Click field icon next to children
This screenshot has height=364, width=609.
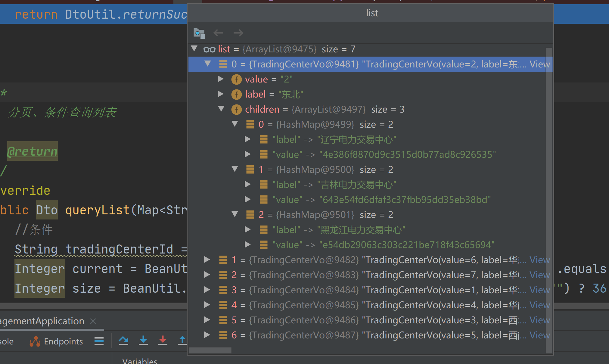236,110
